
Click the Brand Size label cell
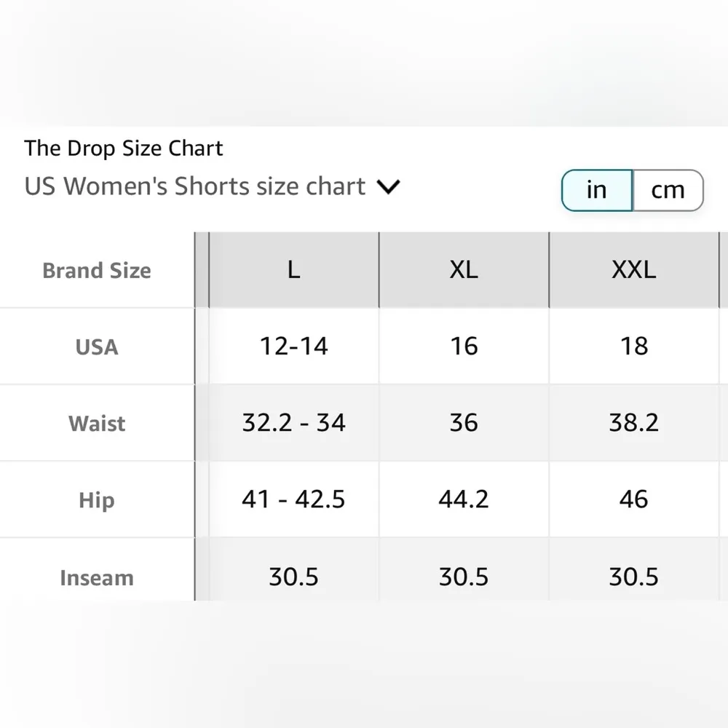point(96,270)
